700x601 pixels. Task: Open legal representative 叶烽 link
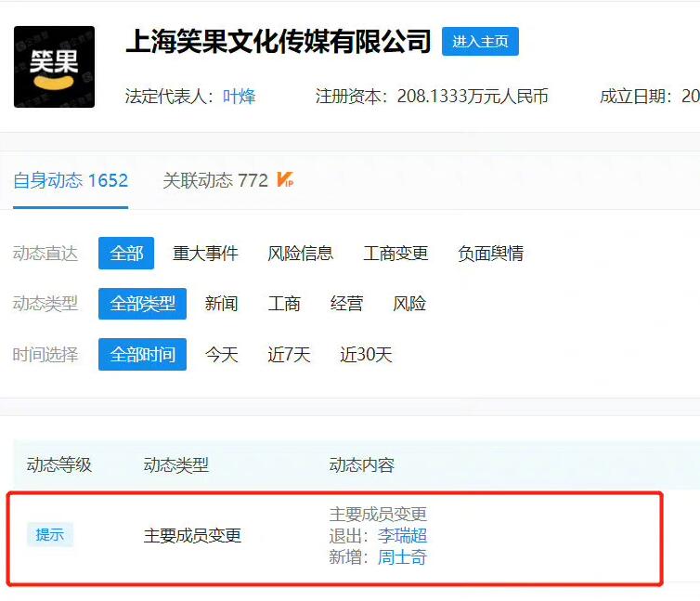coord(240,96)
